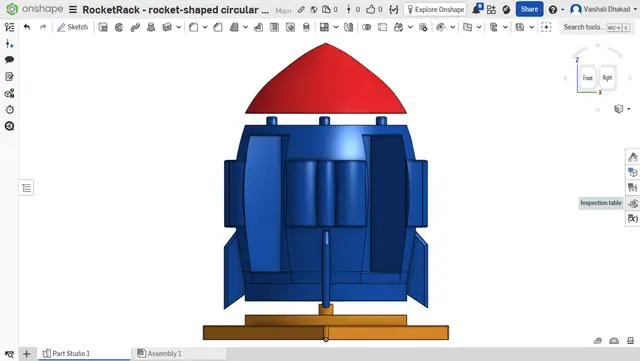
Task: Click the Explore Onshape button
Action: 435,9
